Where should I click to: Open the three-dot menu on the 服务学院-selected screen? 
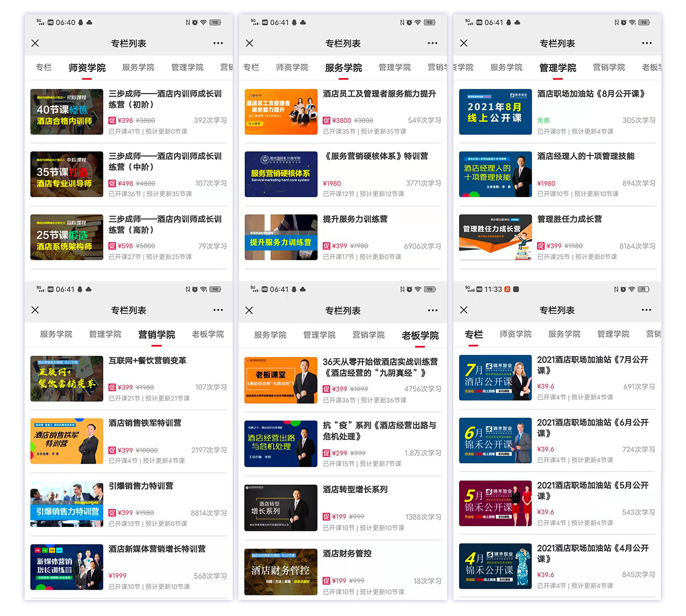(x=433, y=43)
